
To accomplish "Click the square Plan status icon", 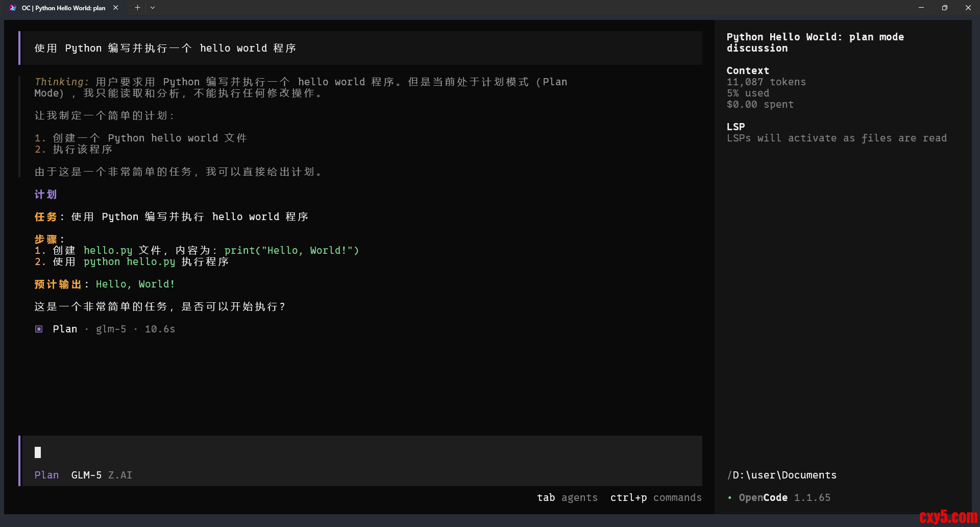I will click(39, 329).
